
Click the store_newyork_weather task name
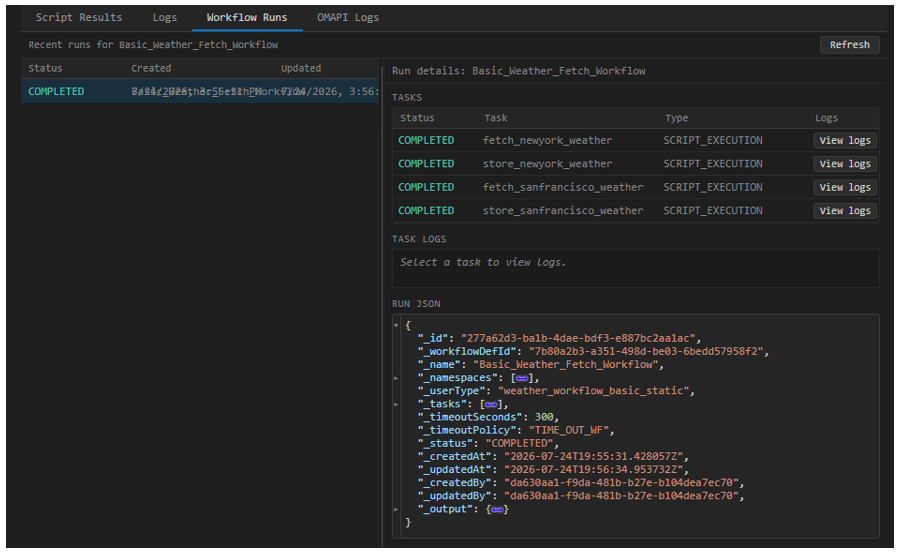[x=548, y=164]
